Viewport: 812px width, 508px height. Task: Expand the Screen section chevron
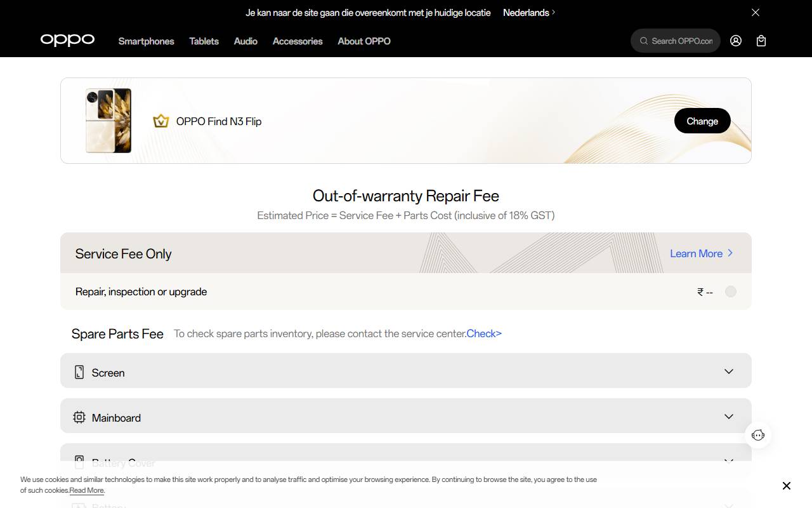coord(729,371)
